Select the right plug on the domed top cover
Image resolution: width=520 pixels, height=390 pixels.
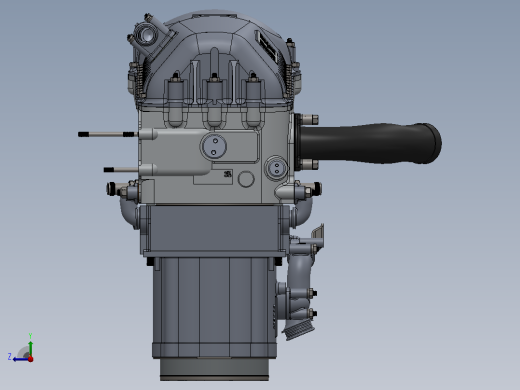pyautogui.click(x=253, y=87)
